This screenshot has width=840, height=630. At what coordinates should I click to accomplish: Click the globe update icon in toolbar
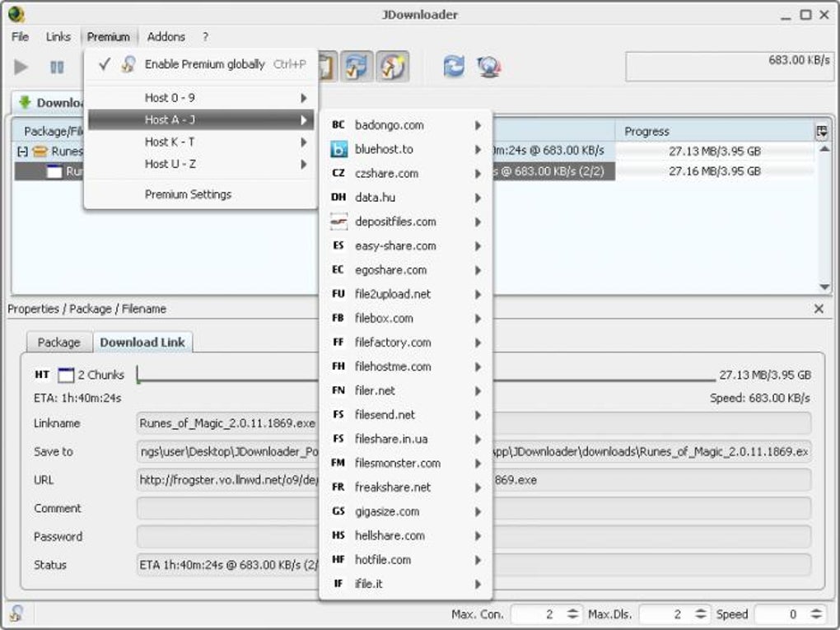pyautogui.click(x=488, y=67)
